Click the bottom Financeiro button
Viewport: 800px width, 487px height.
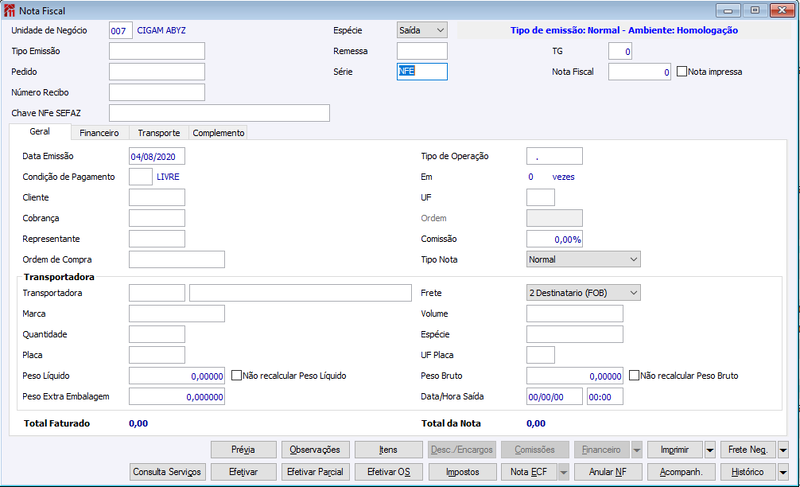(602, 450)
